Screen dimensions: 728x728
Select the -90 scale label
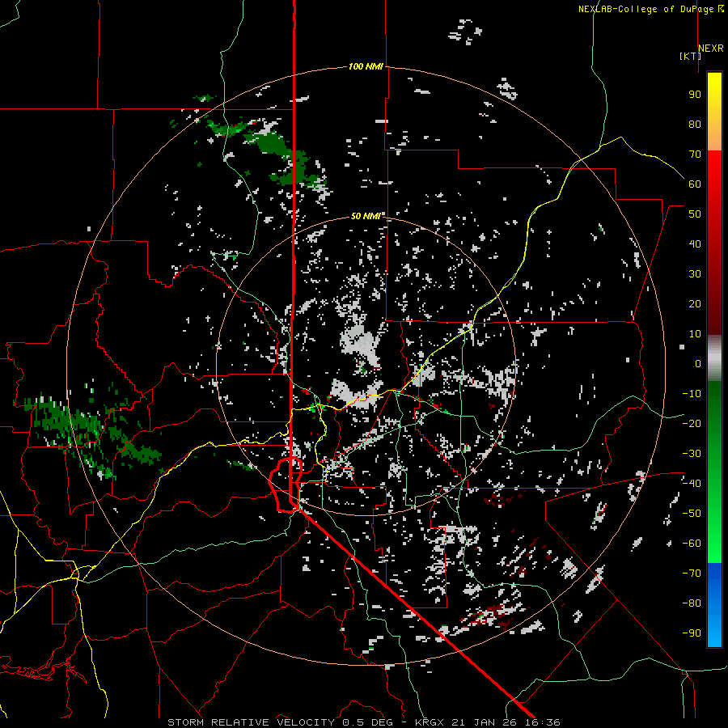coord(692,633)
